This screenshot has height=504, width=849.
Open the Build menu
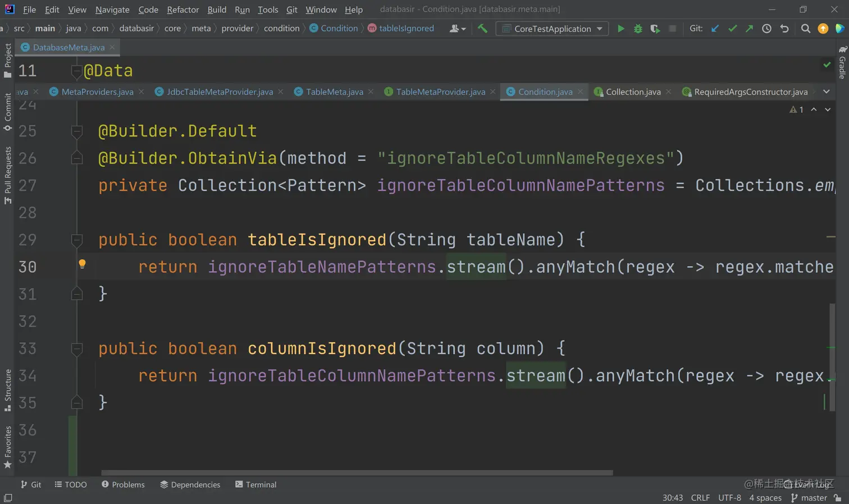217,10
